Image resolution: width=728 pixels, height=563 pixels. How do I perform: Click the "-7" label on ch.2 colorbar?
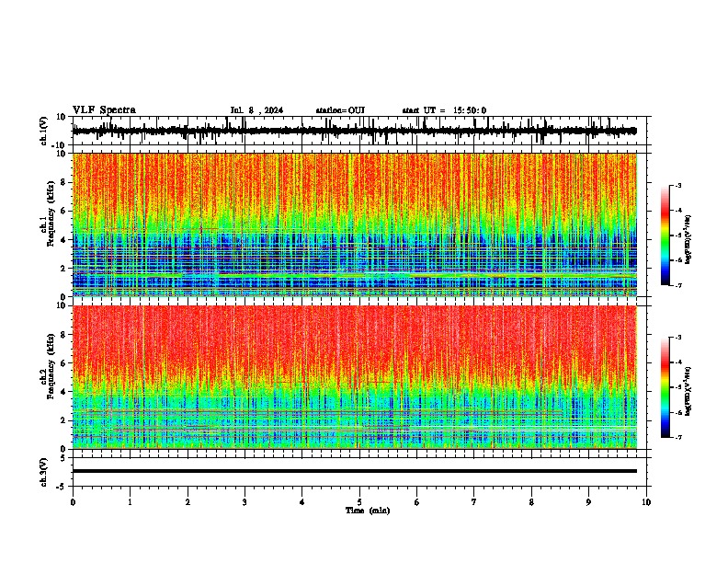click(x=677, y=438)
